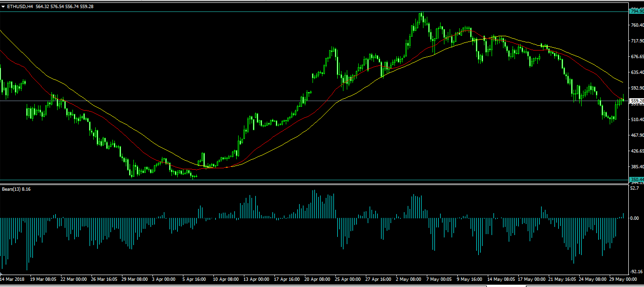Click the 7 May 00:05 time label
This screenshot has width=644, height=287.
439,279
